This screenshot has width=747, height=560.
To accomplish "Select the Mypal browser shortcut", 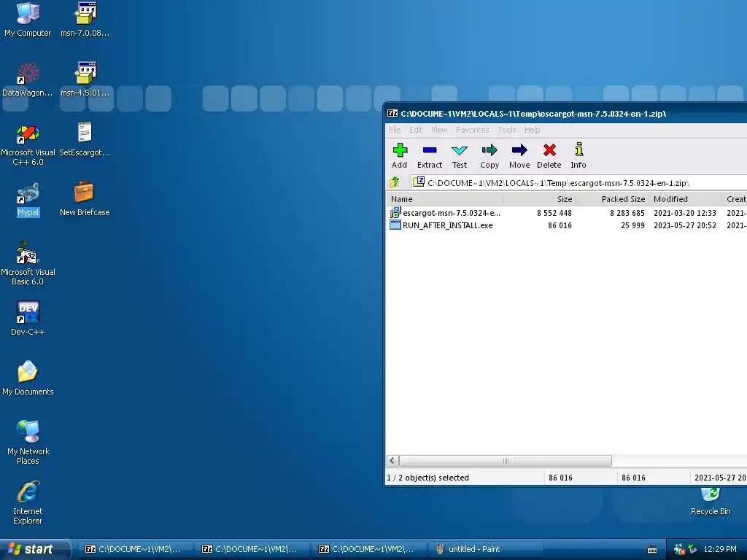I will click(28, 200).
